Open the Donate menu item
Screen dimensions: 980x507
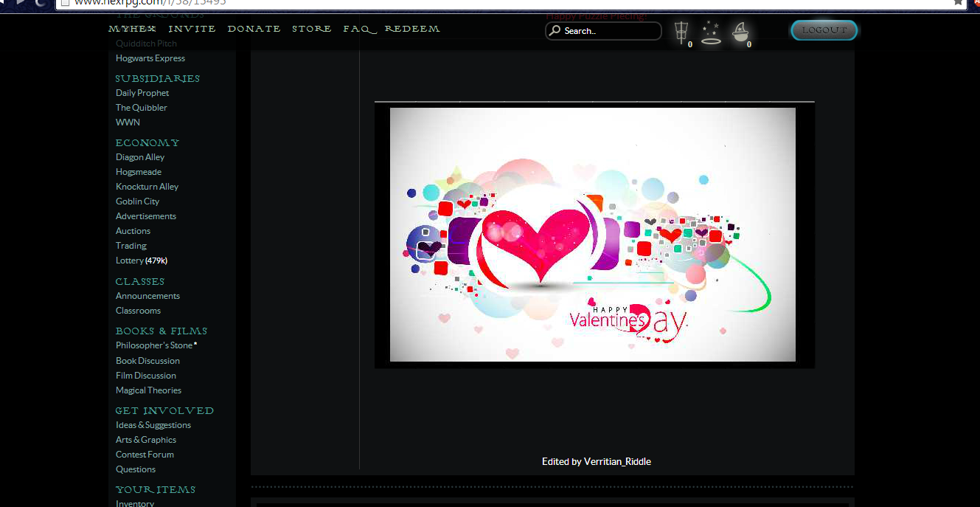tap(254, 29)
